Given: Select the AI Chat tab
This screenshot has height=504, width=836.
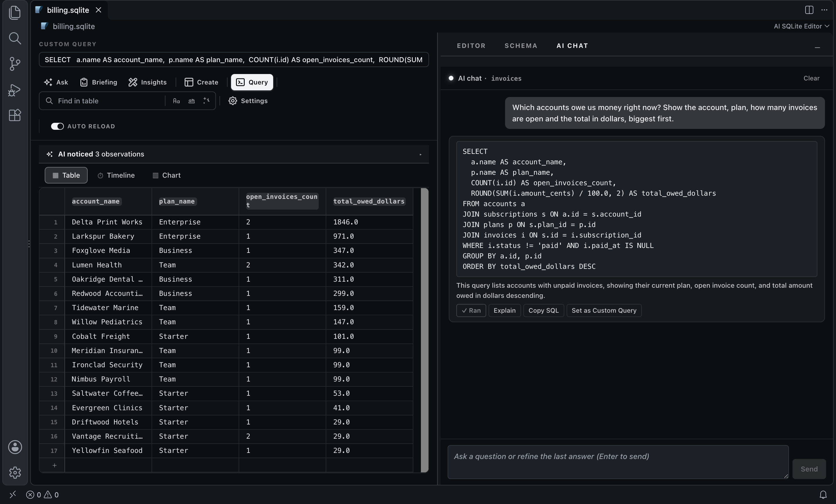Looking at the screenshot, I should pyautogui.click(x=572, y=46).
